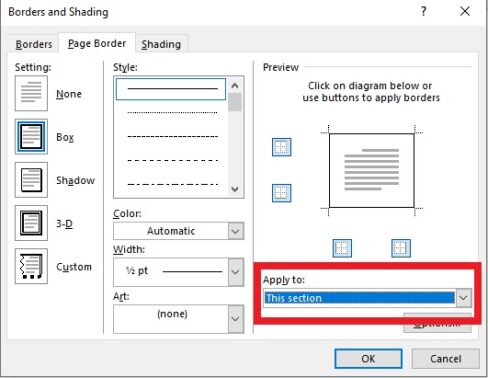Click the Shadow setting label
The width and height of the screenshot is (488, 378).
tap(75, 180)
